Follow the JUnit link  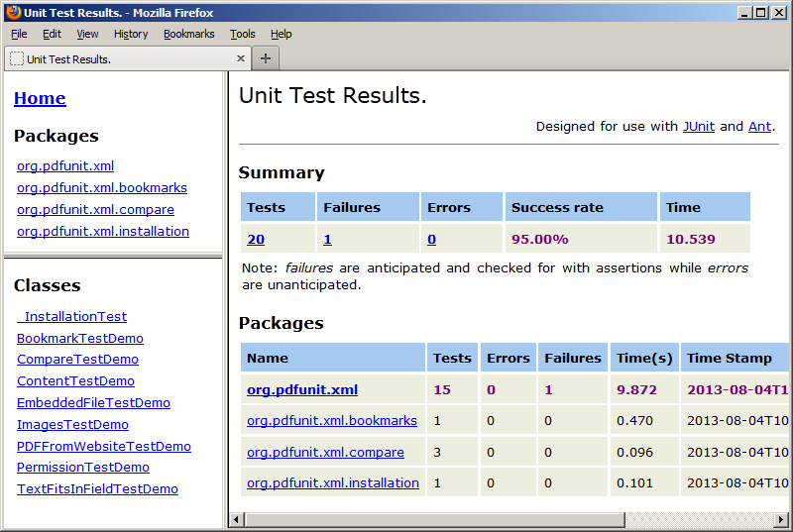pos(698,126)
